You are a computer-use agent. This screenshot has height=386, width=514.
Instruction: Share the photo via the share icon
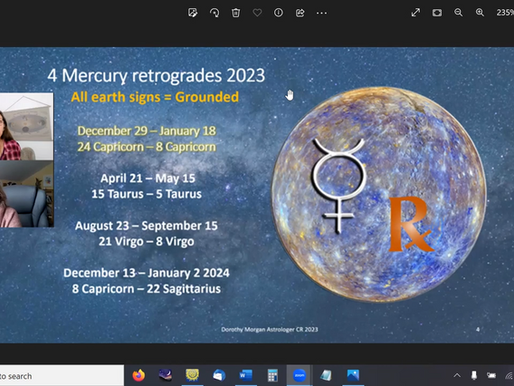coord(300,13)
